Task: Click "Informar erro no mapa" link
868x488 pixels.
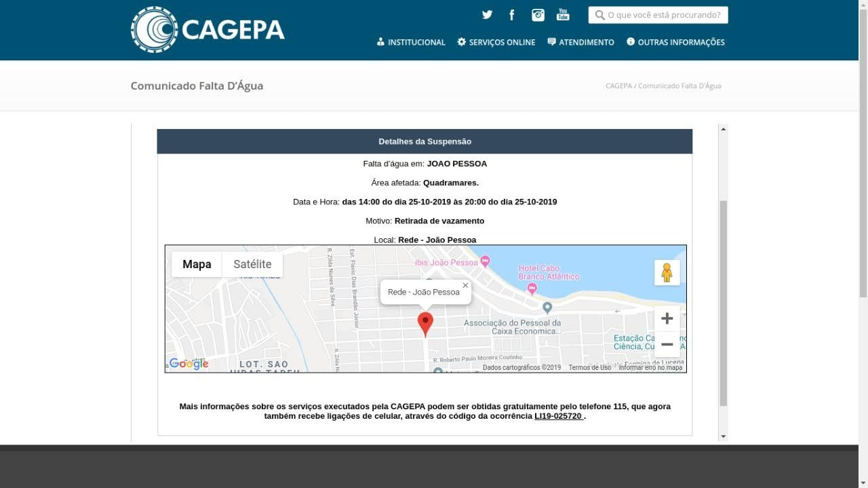Action: tap(650, 368)
